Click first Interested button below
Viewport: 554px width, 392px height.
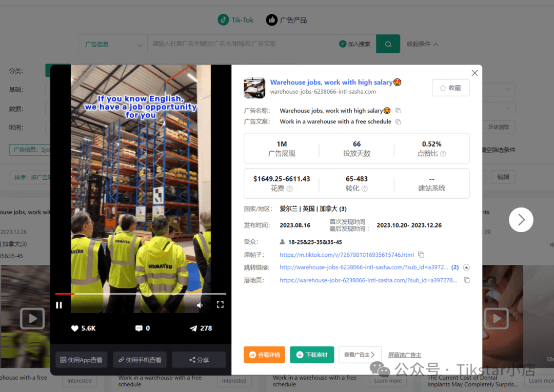(x=80, y=381)
